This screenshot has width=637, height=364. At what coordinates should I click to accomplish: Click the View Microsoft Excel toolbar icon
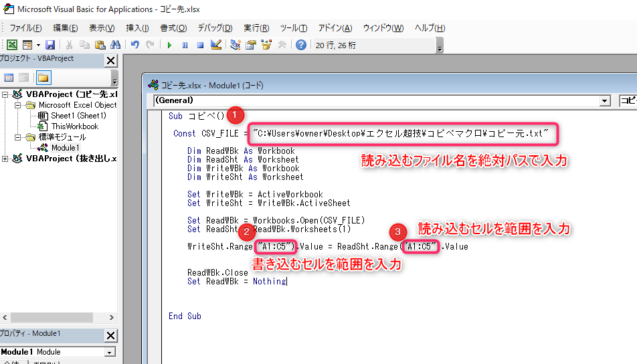point(12,45)
